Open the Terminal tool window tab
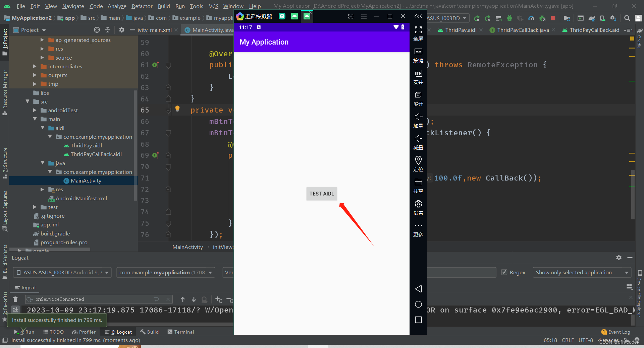The width and height of the screenshot is (644, 348). [181, 332]
